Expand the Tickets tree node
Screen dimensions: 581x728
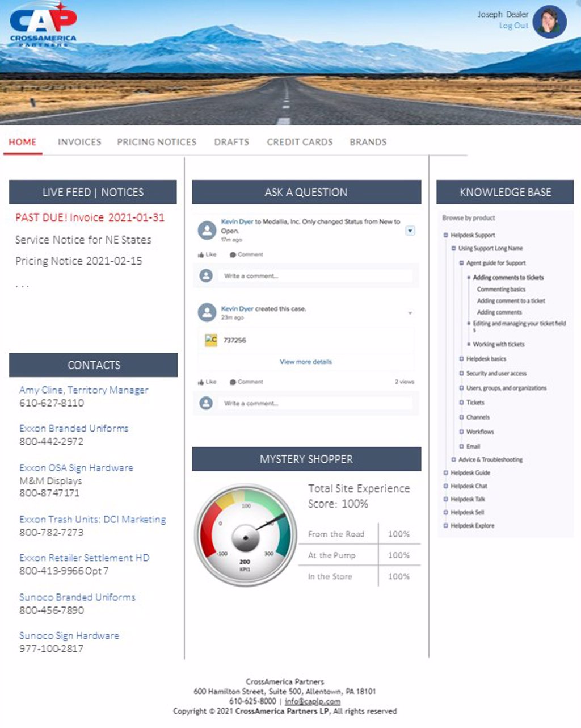(462, 403)
